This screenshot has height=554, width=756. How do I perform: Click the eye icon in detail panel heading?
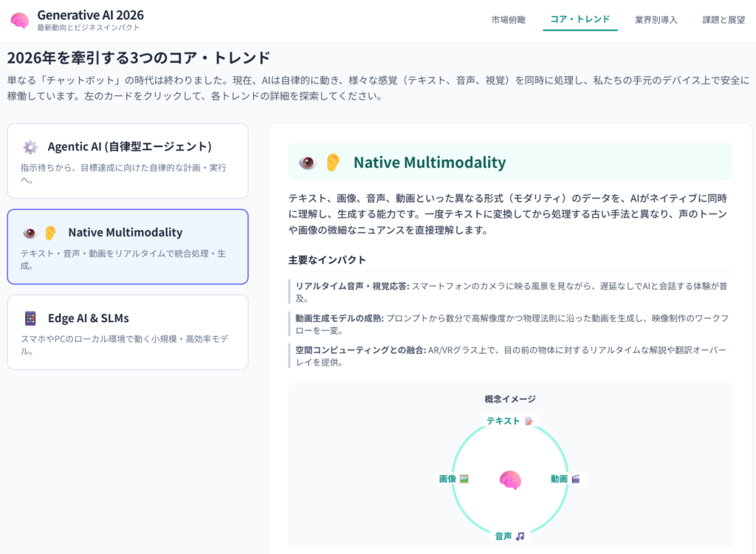[308, 163]
